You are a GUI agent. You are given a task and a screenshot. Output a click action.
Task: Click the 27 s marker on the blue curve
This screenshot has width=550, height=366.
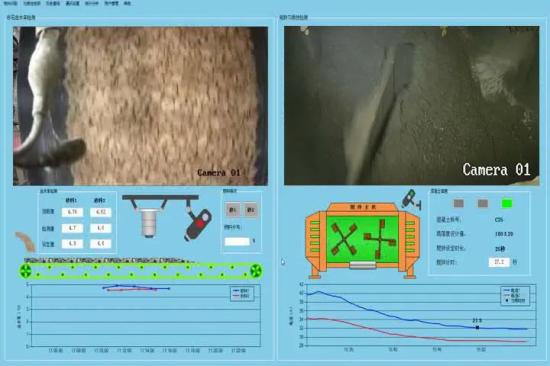click(x=477, y=327)
